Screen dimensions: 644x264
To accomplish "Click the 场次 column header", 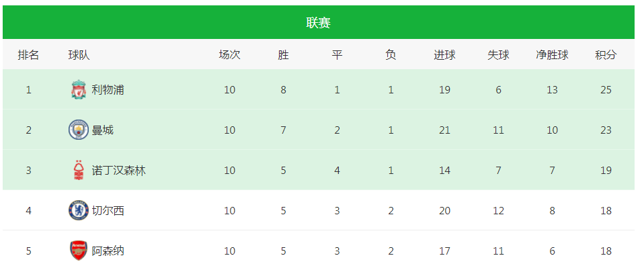I will (x=230, y=54).
